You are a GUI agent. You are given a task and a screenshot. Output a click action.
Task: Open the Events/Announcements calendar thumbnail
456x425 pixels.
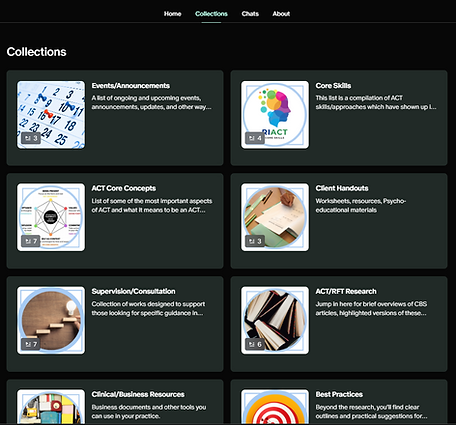point(51,115)
